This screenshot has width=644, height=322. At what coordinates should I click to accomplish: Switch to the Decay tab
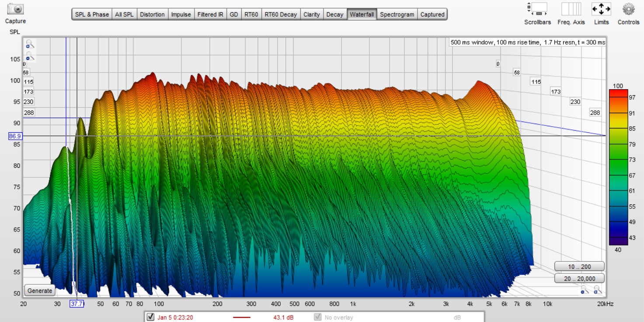pyautogui.click(x=335, y=14)
